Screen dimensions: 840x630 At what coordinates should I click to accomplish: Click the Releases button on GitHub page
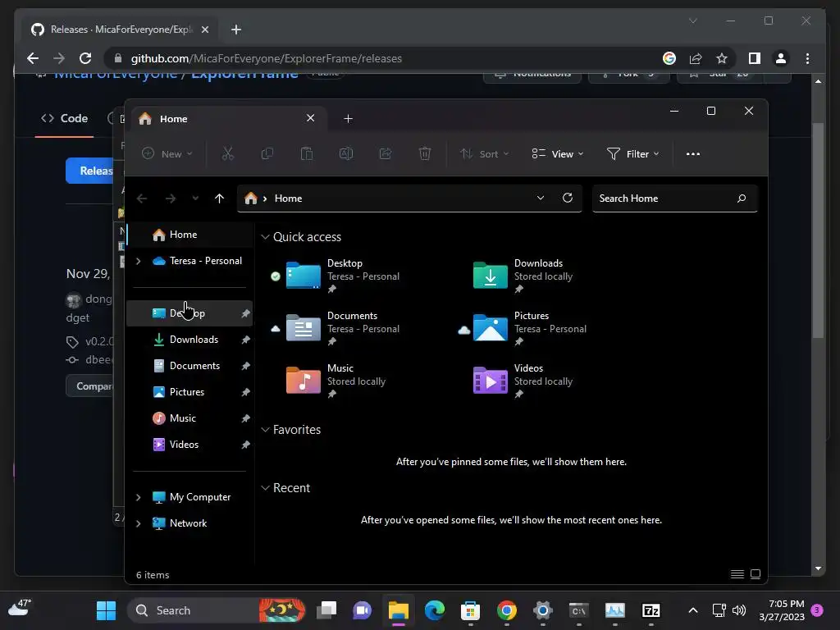(90, 171)
